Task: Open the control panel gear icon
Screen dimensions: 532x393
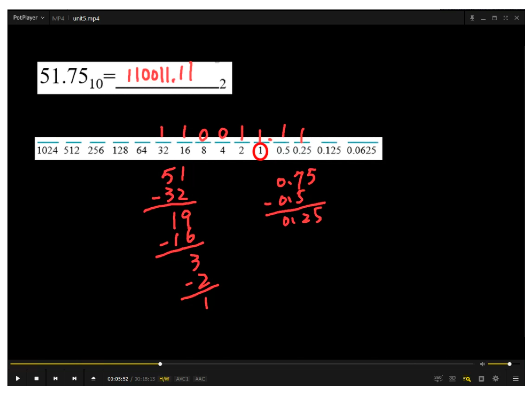Action: coord(495,379)
